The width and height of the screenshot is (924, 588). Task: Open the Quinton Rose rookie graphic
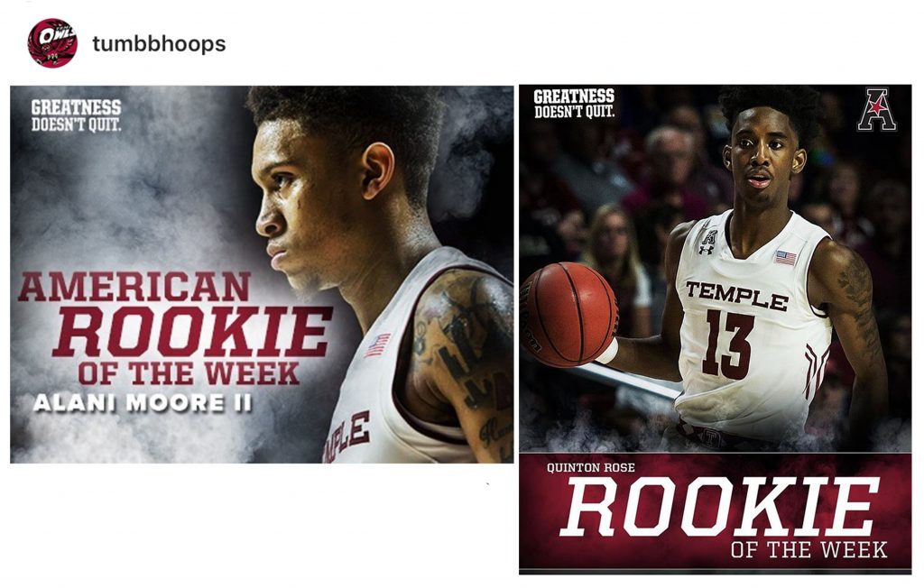tap(715, 329)
